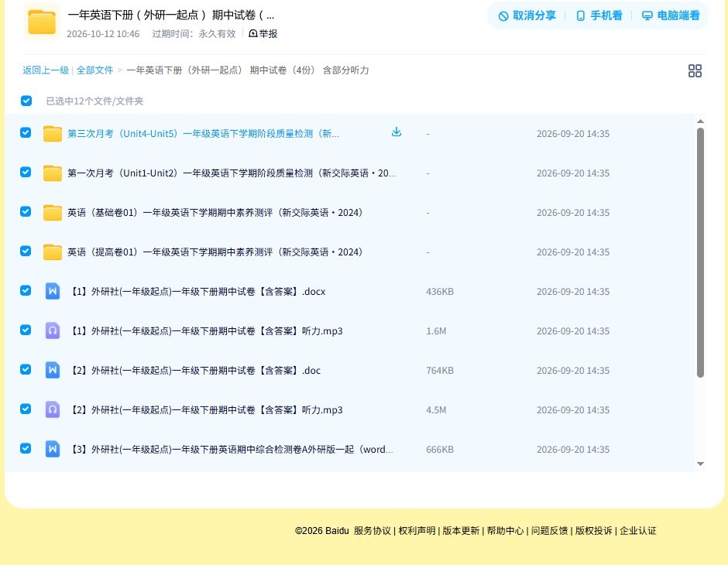Open 【1】外研社期中试卷【含答案】.docx

tap(197, 291)
